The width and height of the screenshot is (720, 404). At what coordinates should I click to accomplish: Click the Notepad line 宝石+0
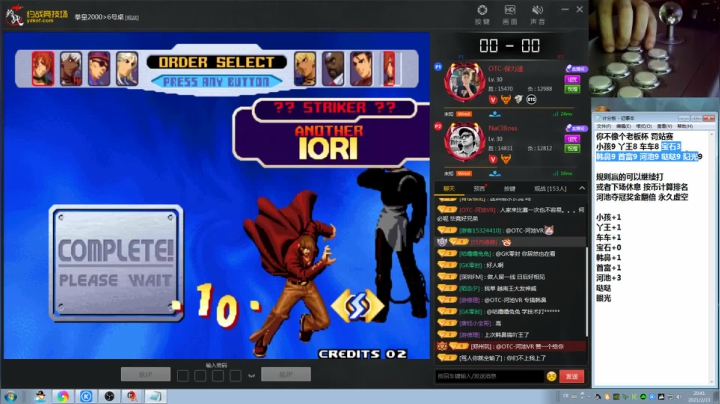(x=608, y=247)
